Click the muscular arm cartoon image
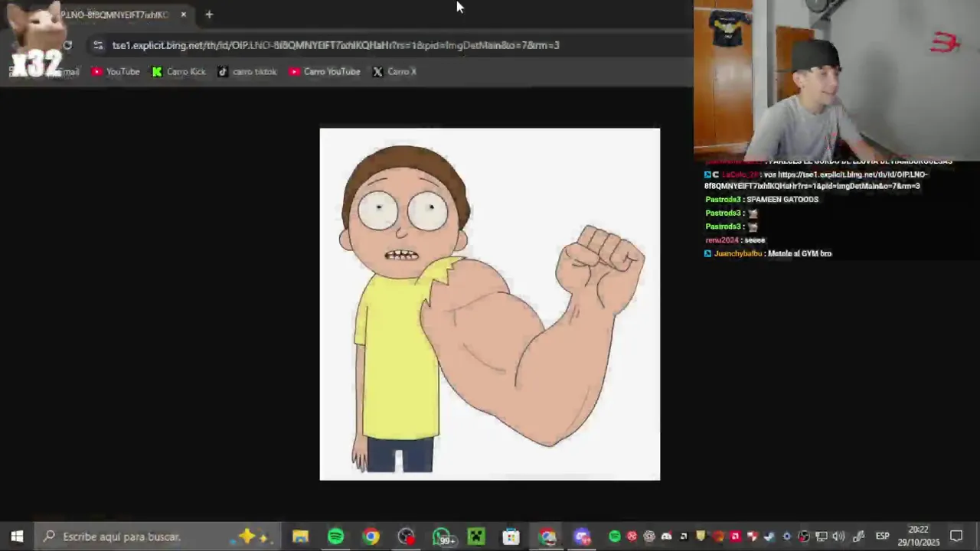This screenshot has height=551, width=980. coord(489,304)
